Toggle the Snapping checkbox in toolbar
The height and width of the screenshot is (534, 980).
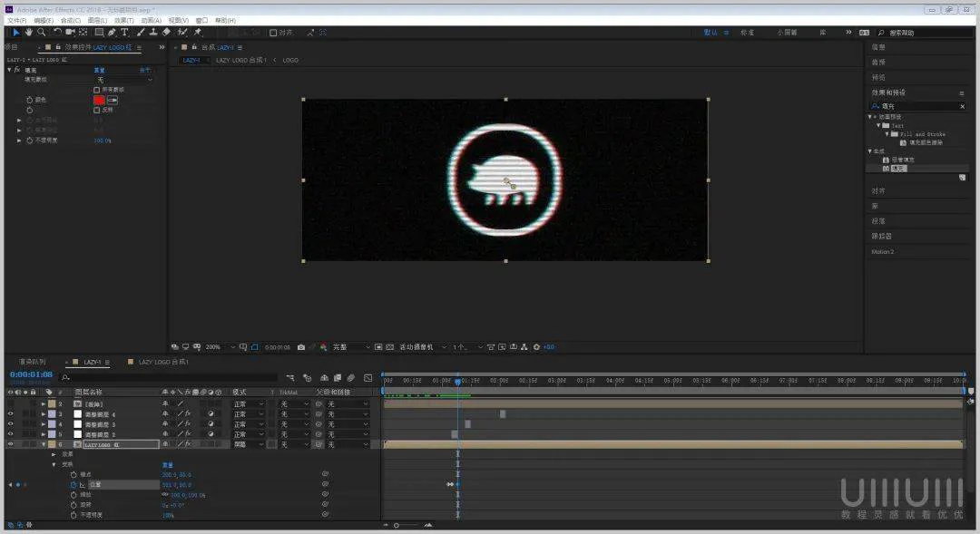tap(273, 33)
